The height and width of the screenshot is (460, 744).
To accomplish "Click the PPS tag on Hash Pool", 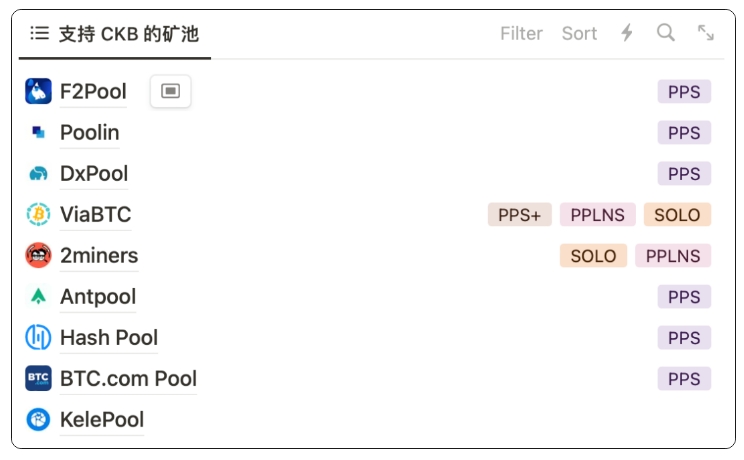I will pyautogui.click(x=684, y=338).
